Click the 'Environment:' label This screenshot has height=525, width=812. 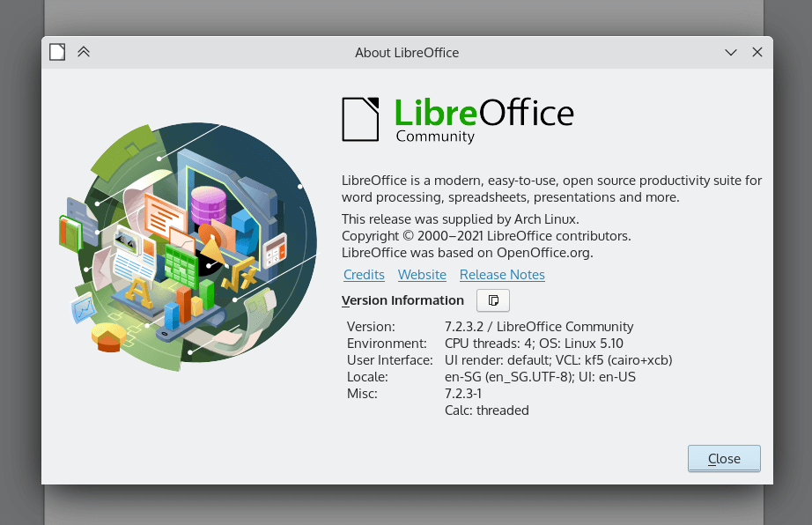[387, 344]
